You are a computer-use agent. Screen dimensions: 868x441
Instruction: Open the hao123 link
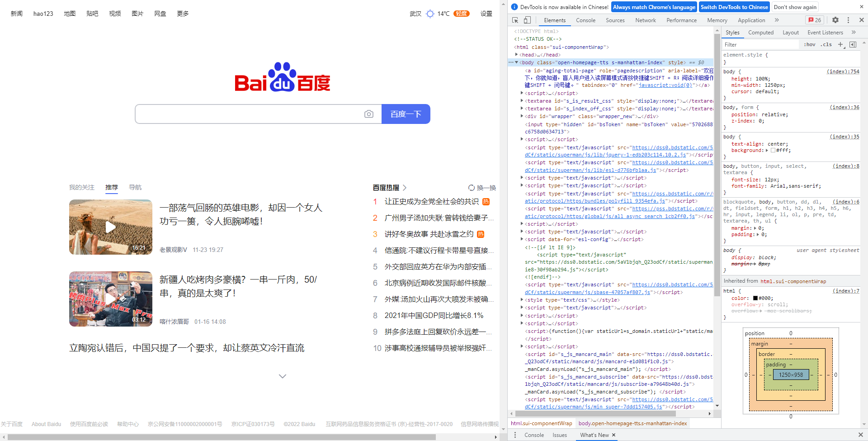[x=43, y=14]
